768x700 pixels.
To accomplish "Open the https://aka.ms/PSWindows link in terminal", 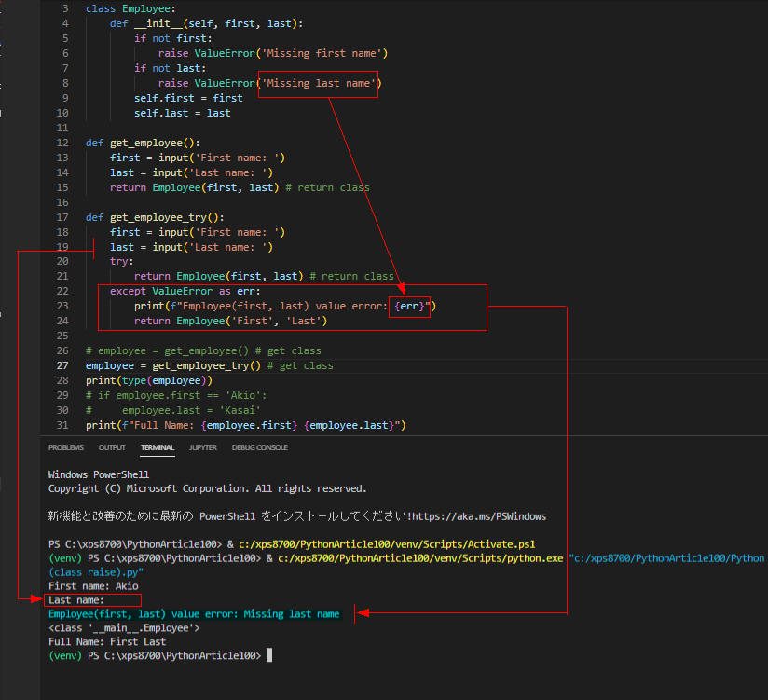I will [478, 516].
